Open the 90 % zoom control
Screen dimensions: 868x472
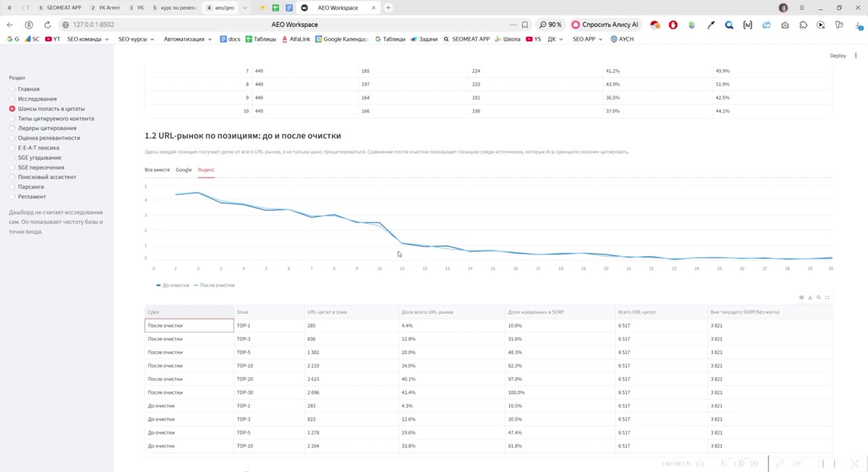click(551, 24)
